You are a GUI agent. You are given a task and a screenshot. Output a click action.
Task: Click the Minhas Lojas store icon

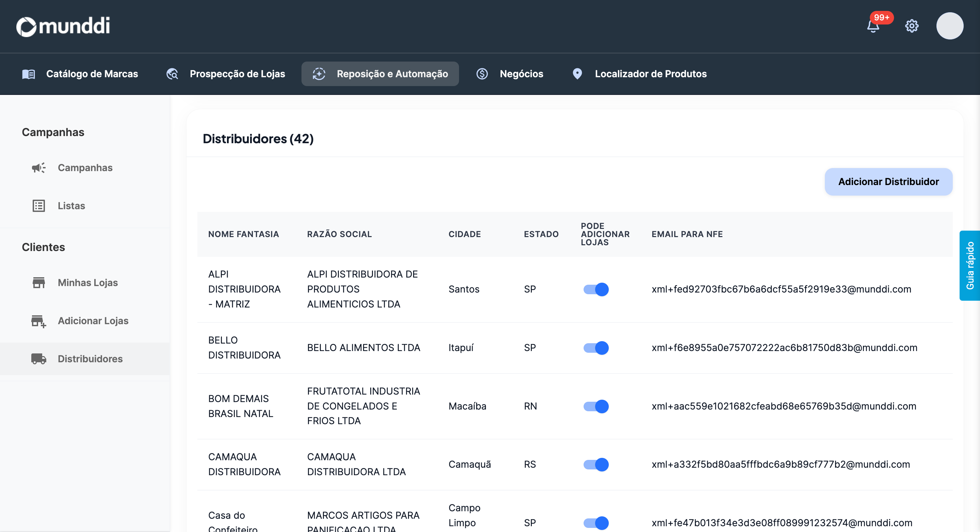[x=38, y=283]
